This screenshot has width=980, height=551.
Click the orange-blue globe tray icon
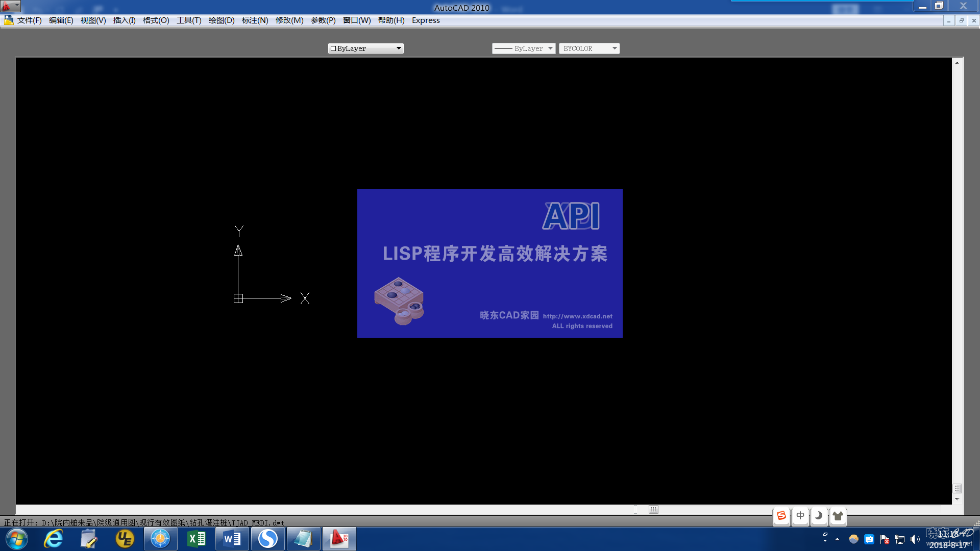(x=853, y=539)
